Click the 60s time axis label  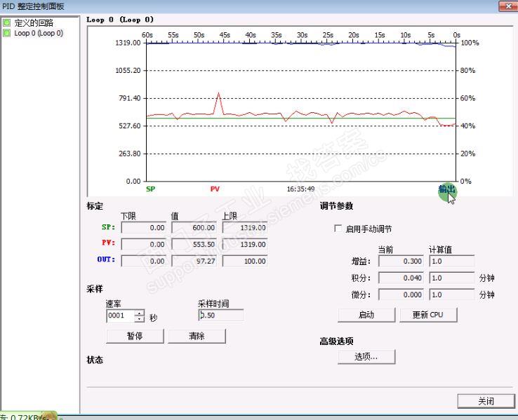click(147, 35)
